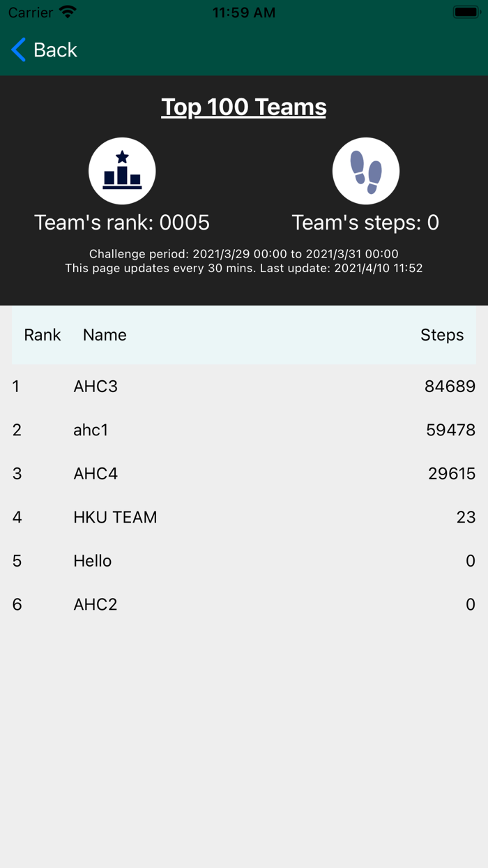
Task: Tap the last update timestamp text
Action: tap(244, 267)
